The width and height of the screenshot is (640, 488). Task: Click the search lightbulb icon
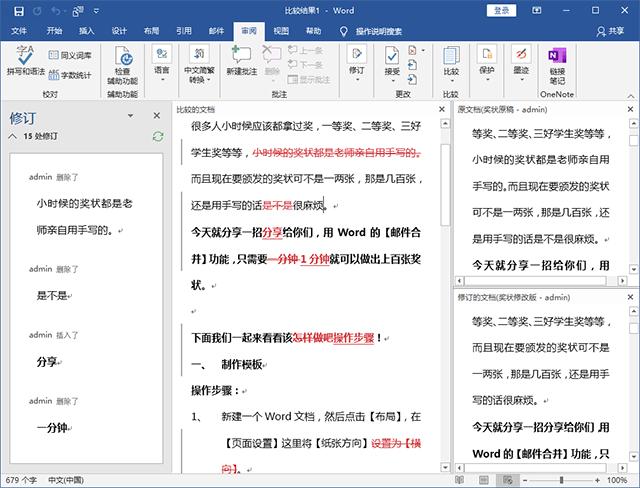click(x=344, y=31)
